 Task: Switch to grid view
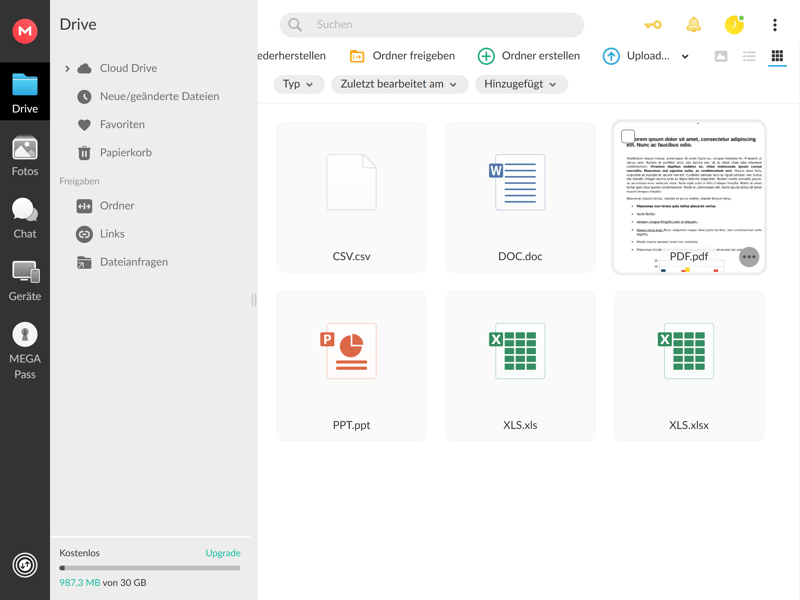[x=777, y=56]
